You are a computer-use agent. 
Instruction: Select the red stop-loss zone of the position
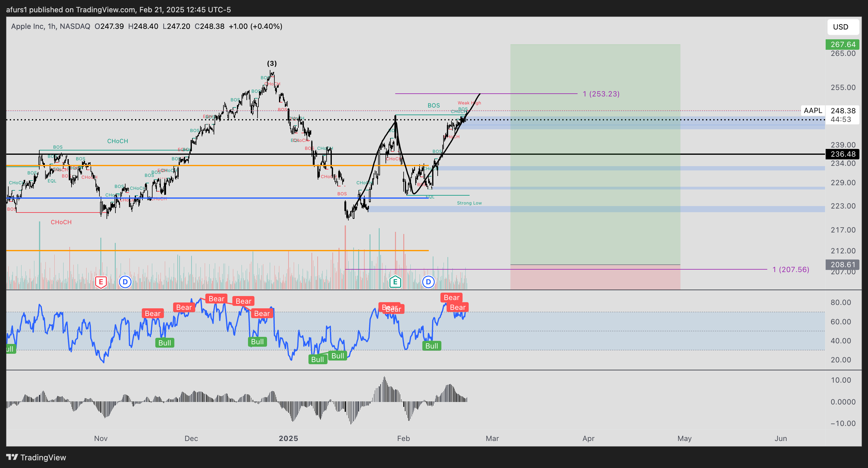pyautogui.click(x=595, y=277)
